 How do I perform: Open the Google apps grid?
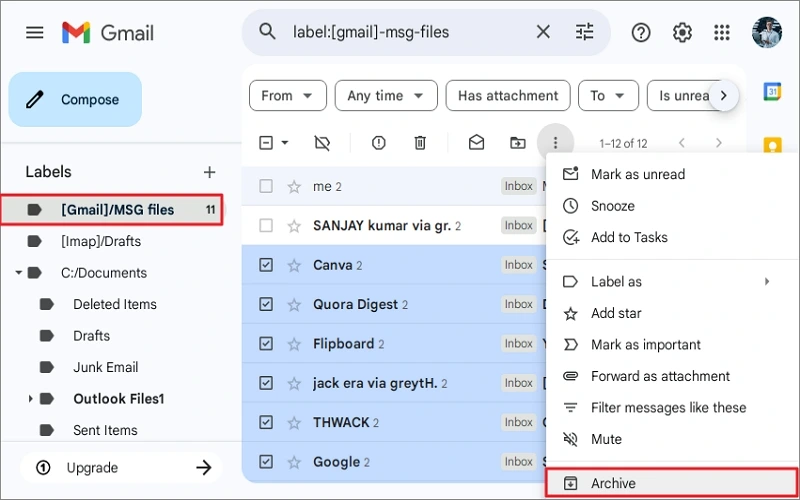pos(722,33)
